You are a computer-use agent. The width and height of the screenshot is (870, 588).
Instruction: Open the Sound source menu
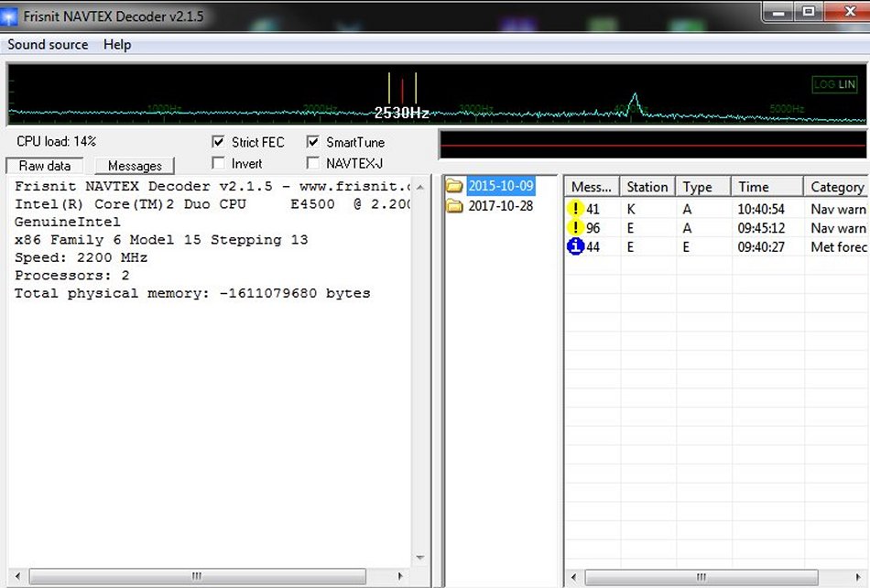47,44
